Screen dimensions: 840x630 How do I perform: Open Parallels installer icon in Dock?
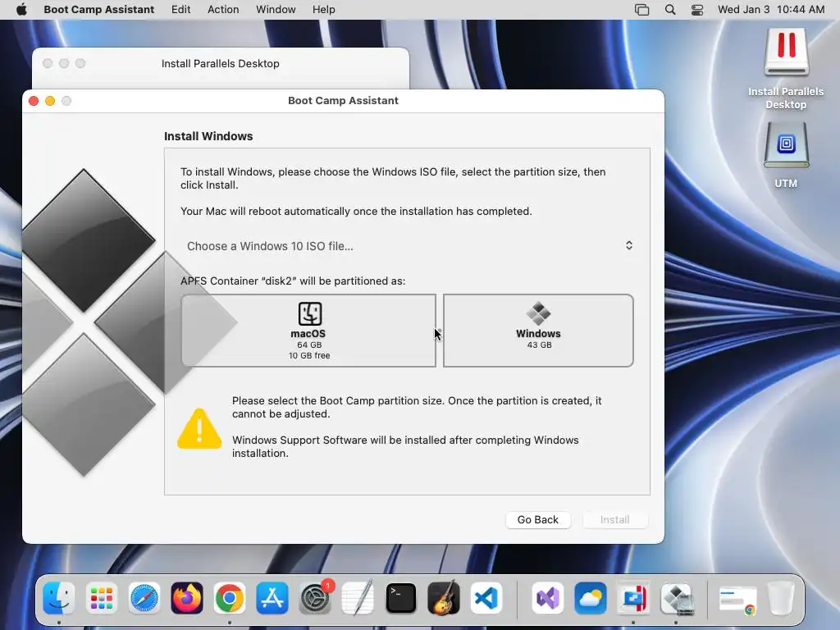[x=633, y=598]
